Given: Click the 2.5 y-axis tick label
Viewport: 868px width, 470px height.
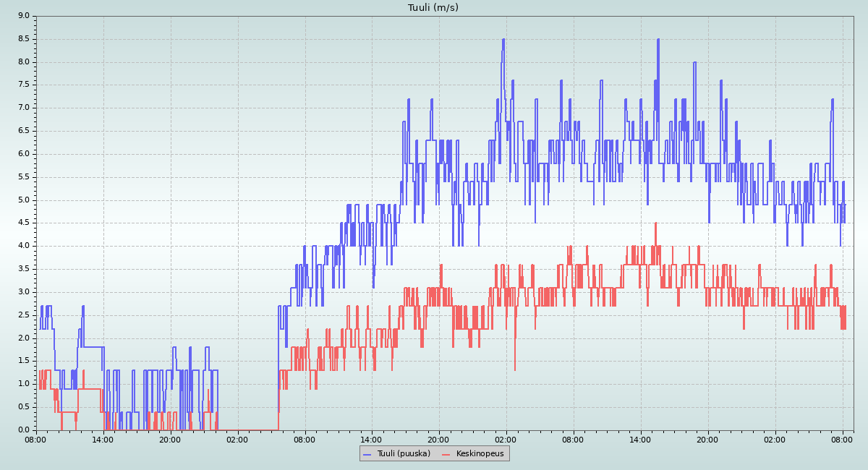Looking at the screenshot, I should [23, 315].
